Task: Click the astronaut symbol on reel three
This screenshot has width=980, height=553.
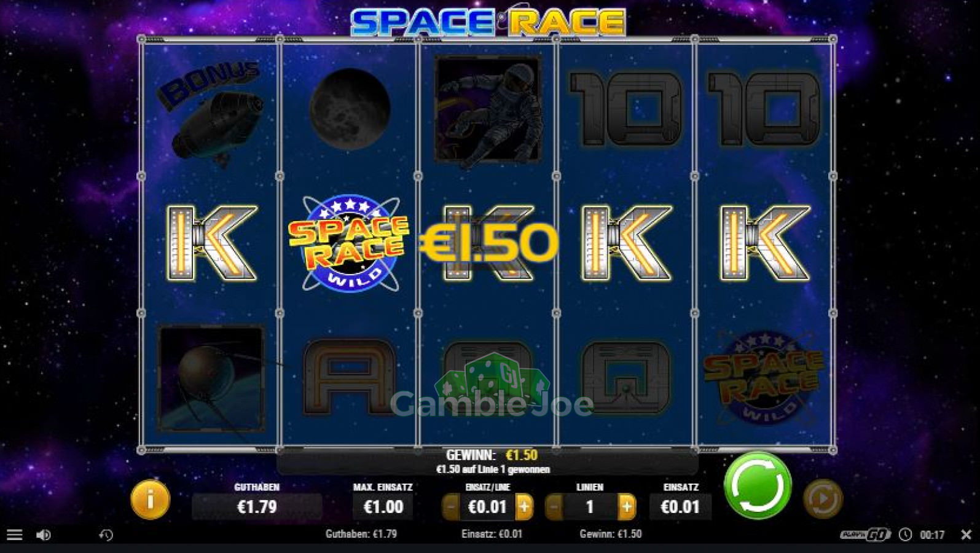Action: pyautogui.click(x=488, y=109)
